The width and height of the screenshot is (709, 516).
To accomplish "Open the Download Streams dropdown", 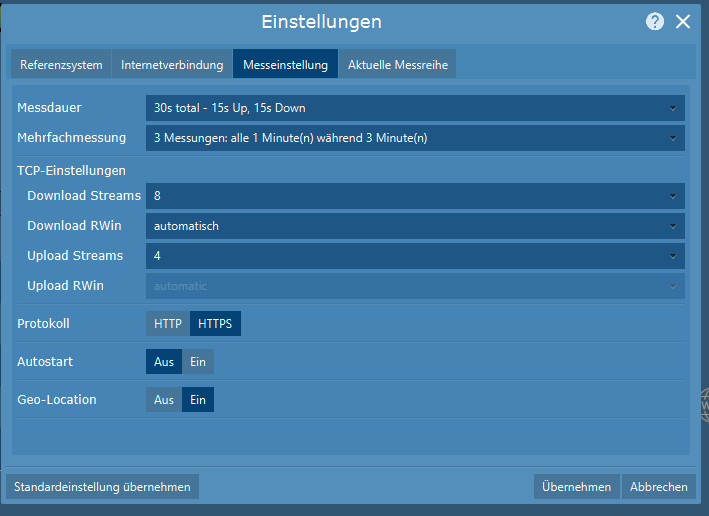I will pyautogui.click(x=415, y=196).
